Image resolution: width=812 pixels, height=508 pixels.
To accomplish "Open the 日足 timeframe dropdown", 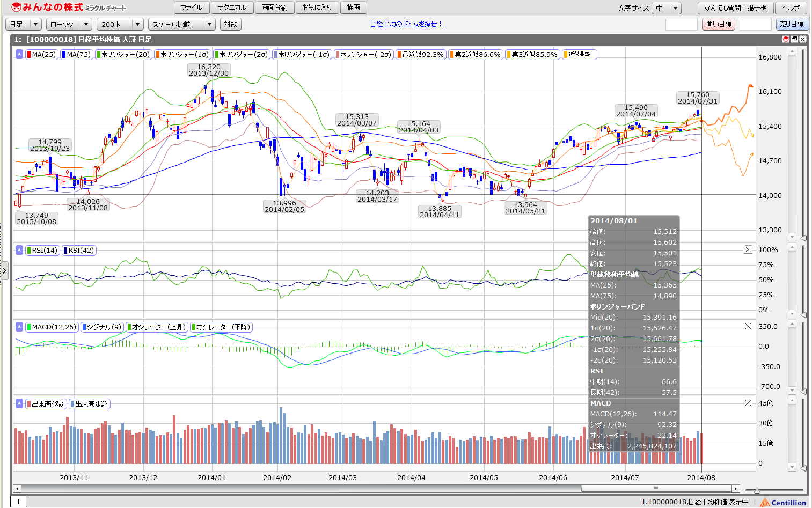I will tap(24, 24).
